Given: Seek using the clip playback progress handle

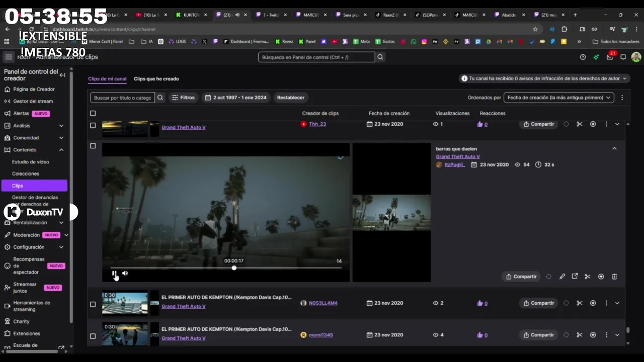Looking at the screenshot, I should 234,268.
